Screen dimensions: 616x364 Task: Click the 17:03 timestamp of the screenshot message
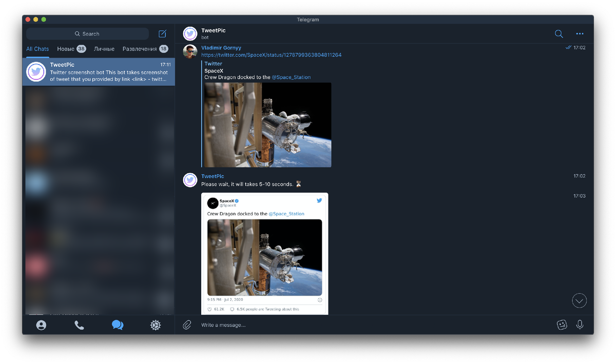pos(579,196)
